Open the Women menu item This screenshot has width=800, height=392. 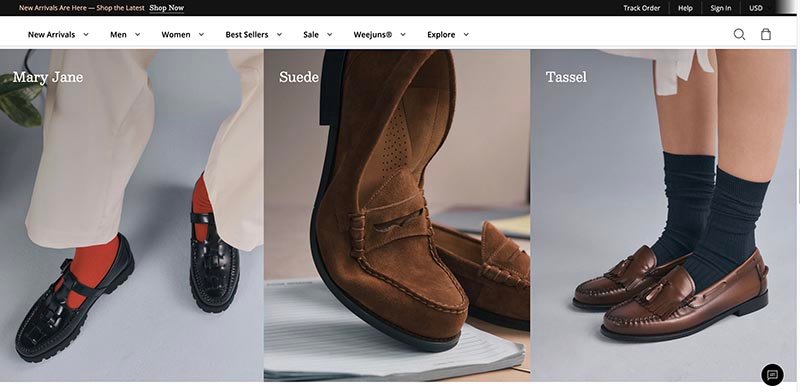[176, 35]
